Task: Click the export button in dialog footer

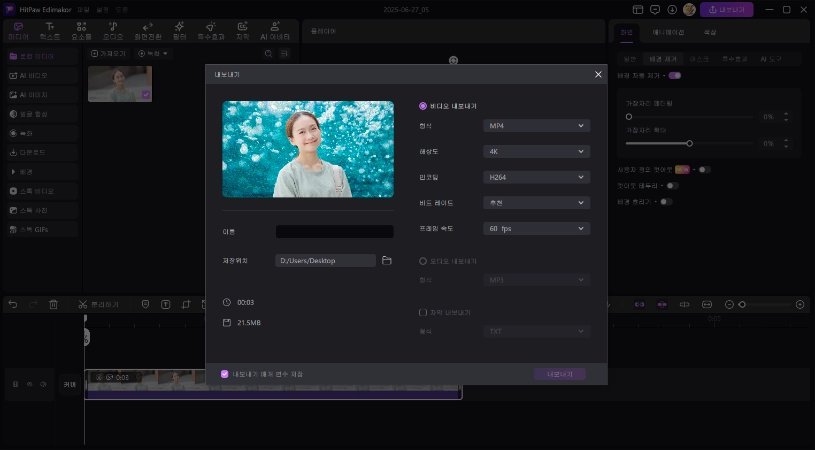Action: [560, 374]
